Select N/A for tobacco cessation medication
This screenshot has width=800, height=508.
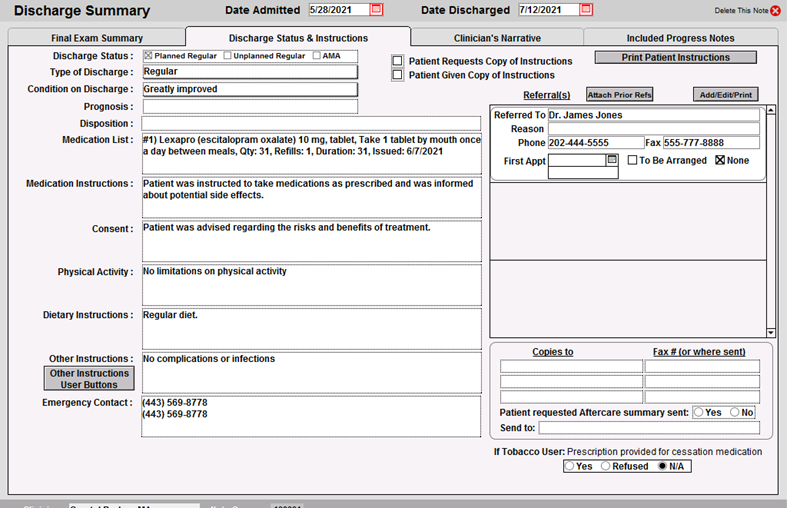click(x=662, y=466)
